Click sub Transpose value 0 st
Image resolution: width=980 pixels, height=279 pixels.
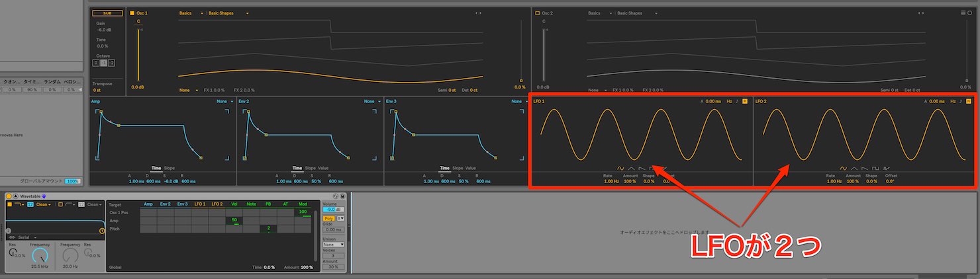pos(97,90)
